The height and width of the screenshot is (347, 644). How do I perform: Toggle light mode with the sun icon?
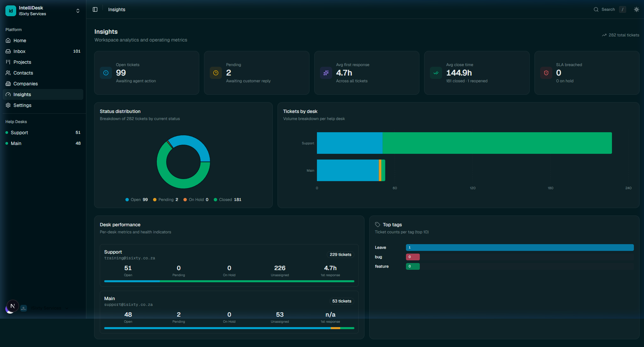click(637, 9)
